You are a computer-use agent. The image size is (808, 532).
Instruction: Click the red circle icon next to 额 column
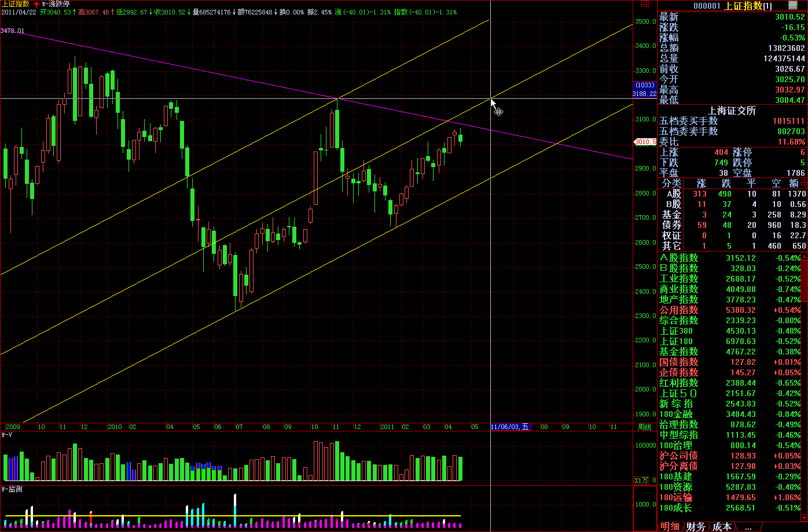point(804,183)
